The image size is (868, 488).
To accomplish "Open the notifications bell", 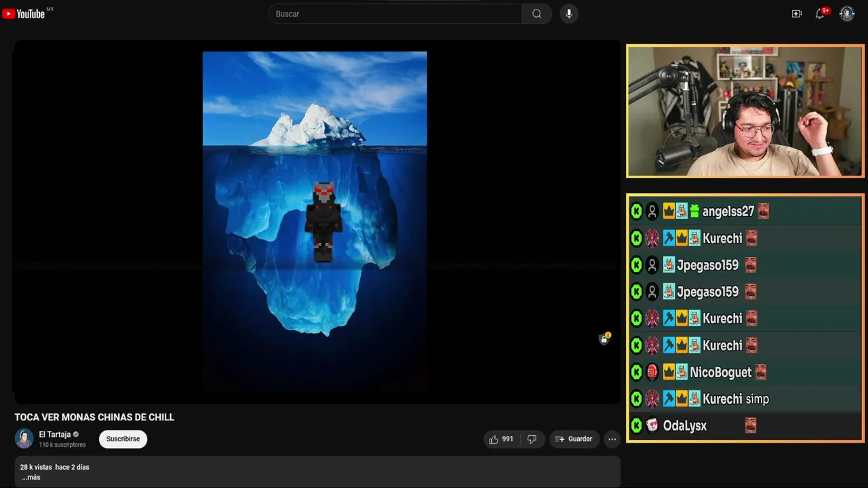I will (820, 14).
